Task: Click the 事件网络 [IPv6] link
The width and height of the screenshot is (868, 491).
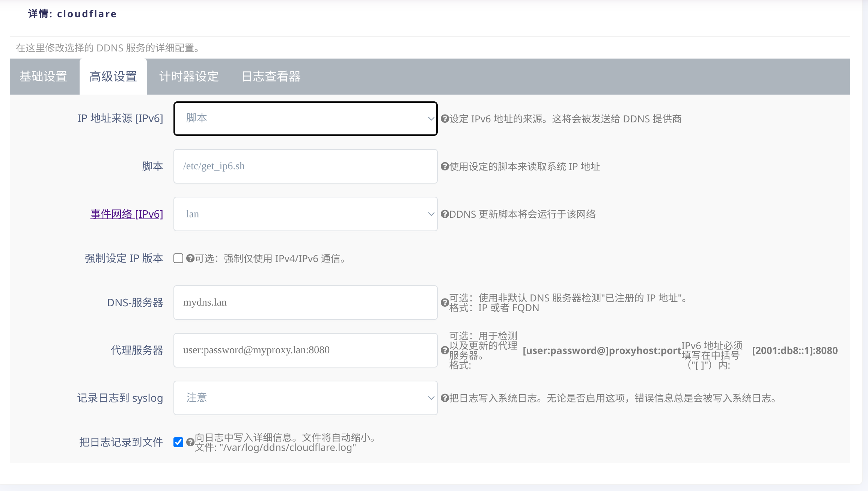Action: (x=127, y=214)
